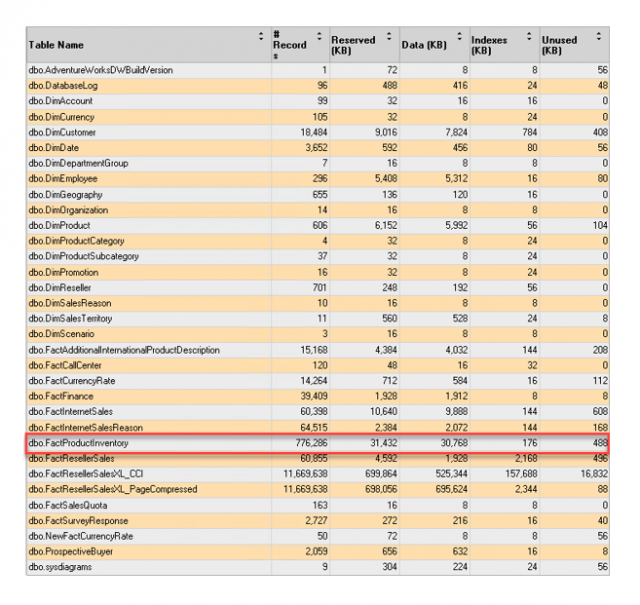Viewport: 640px width, 605px height.
Task: Click sort arrows on Indexes (KB) column
Action: 528,36
